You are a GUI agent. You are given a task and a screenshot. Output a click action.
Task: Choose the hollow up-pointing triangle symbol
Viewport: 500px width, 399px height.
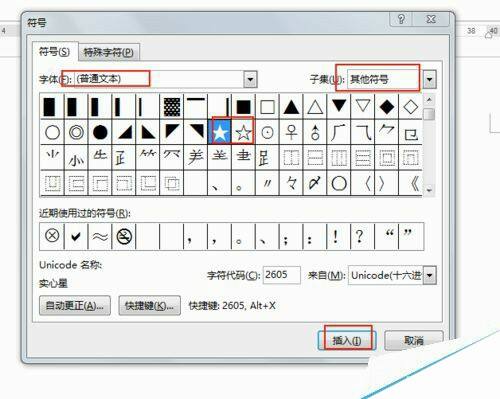(x=315, y=107)
